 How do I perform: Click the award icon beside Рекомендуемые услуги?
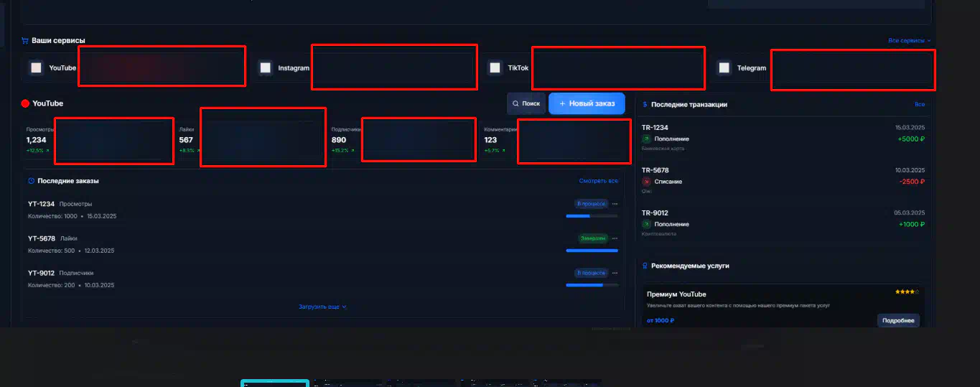point(645,266)
